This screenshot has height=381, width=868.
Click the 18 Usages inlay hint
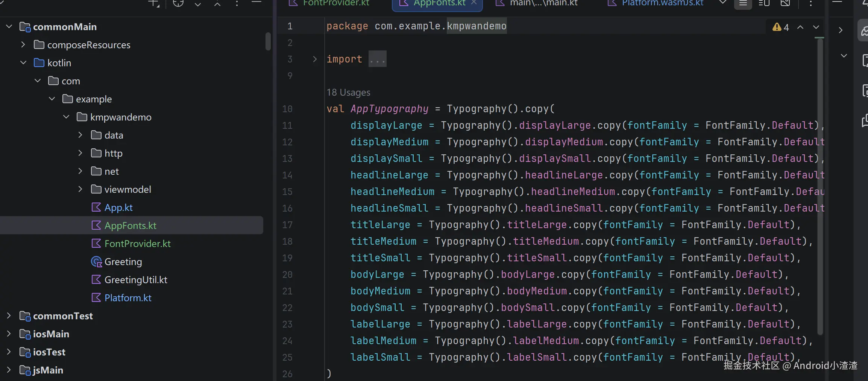tap(348, 93)
